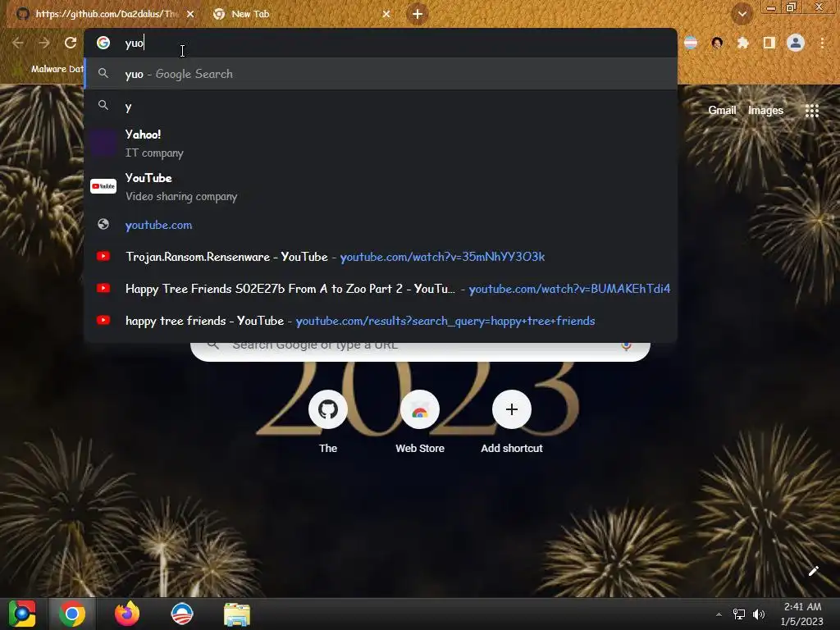Open the clock showing 2:41 AM
The height and width of the screenshot is (630, 840).
[802, 614]
